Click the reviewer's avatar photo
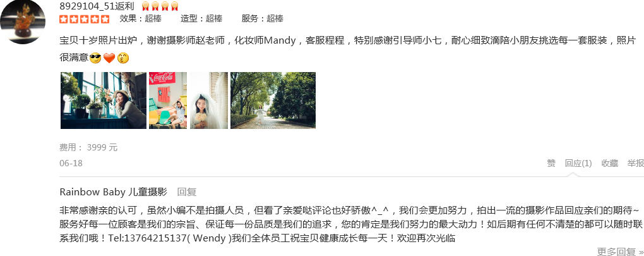Viewport: 644px width, 256px height. coord(23,21)
